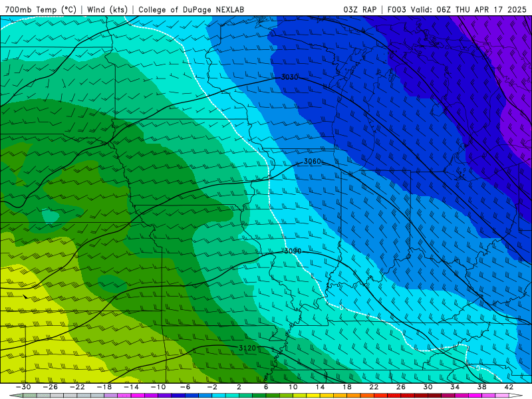Click the −26 colorbar tick label
The image size is (532, 399).
[x=51, y=387]
